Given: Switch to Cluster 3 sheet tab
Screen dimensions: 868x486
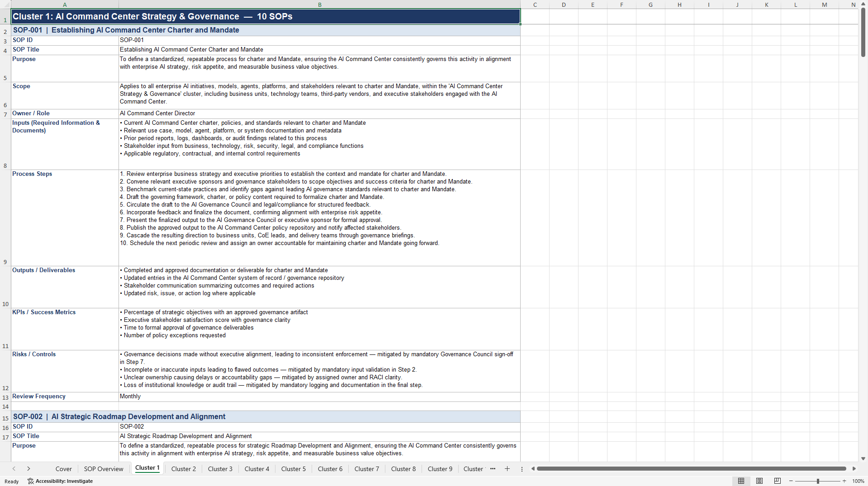Looking at the screenshot, I should (220, 469).
